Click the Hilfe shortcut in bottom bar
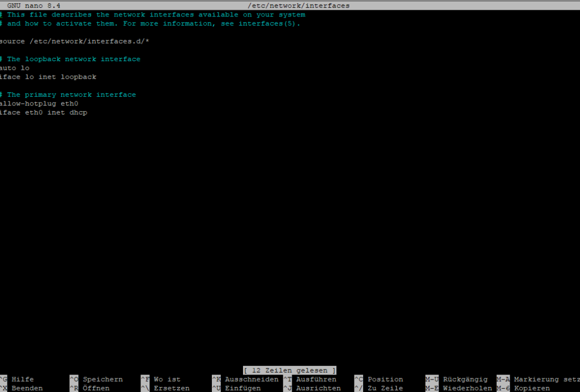 coord(22,380)
